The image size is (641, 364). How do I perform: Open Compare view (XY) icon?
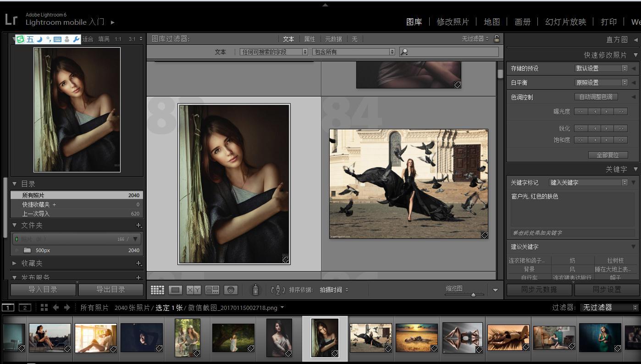193,290
